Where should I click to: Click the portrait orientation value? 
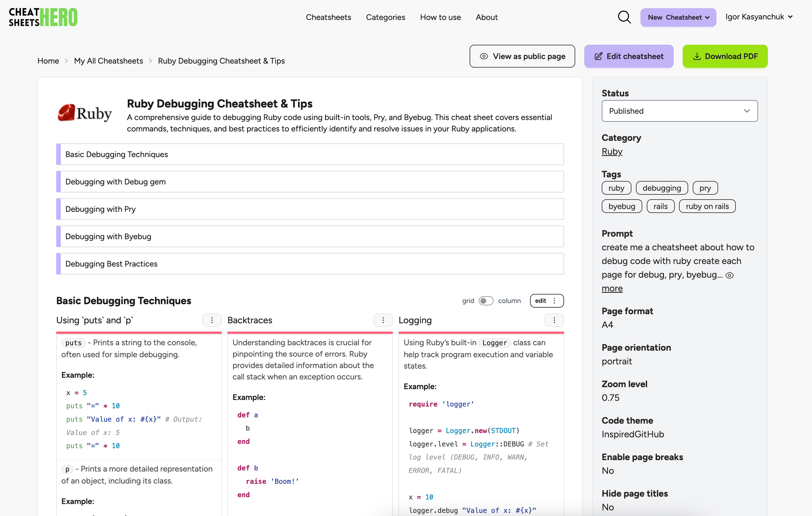pyautogui.click(x=617, y=361)
